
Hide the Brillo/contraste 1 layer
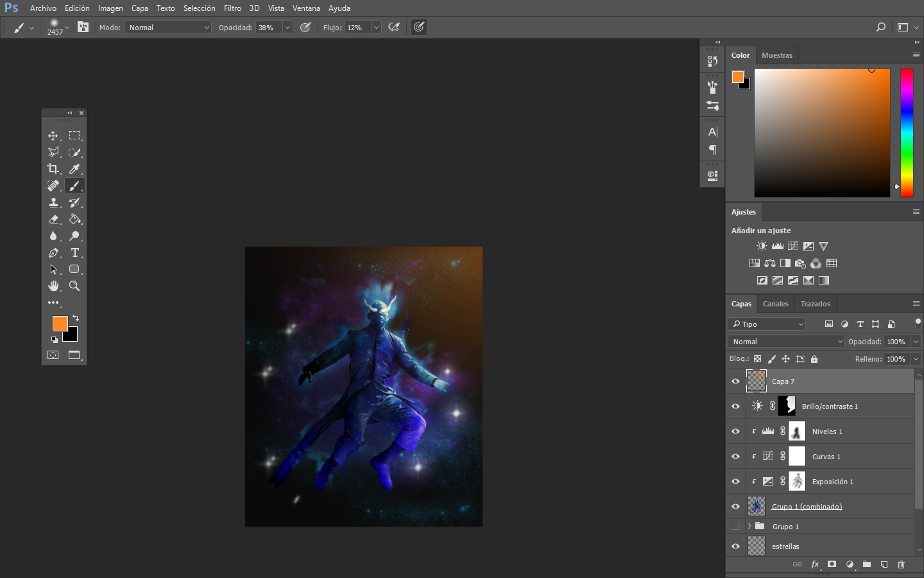735,407
